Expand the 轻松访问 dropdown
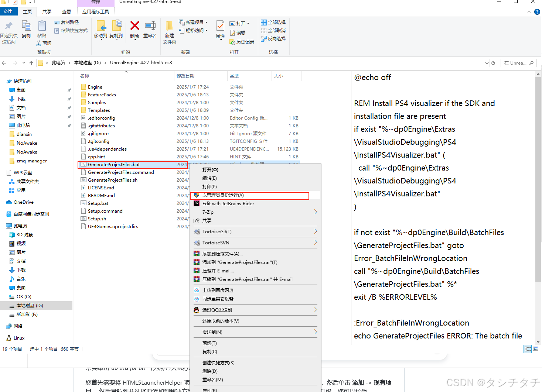This screenshot has width=542, height=392. [206, 30]
